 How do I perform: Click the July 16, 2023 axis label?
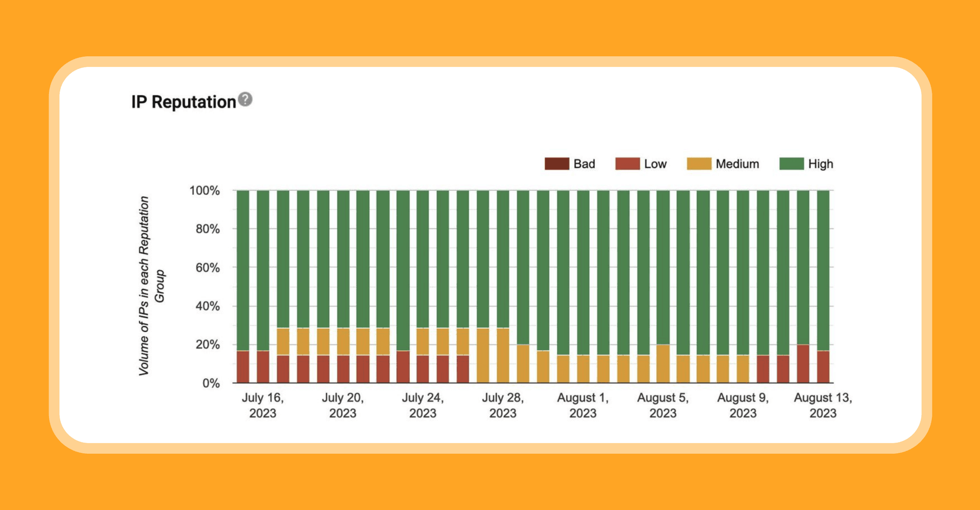pos(262,405)
